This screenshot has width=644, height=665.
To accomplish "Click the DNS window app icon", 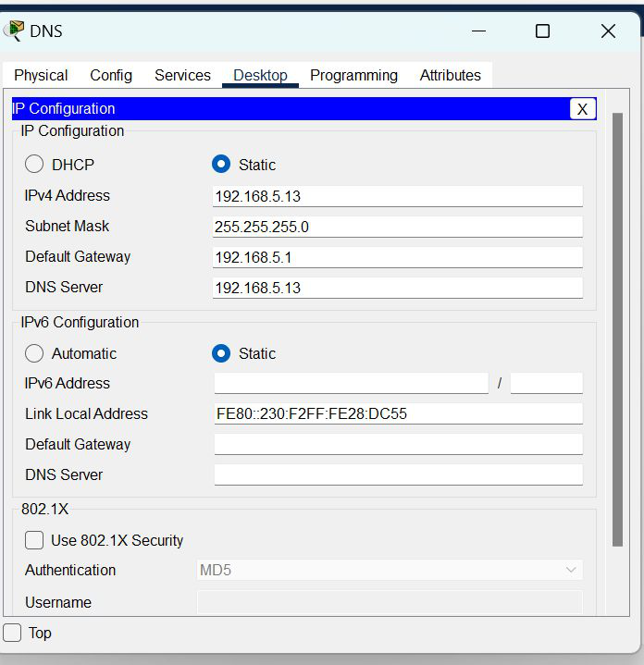I will pos(14,31).
